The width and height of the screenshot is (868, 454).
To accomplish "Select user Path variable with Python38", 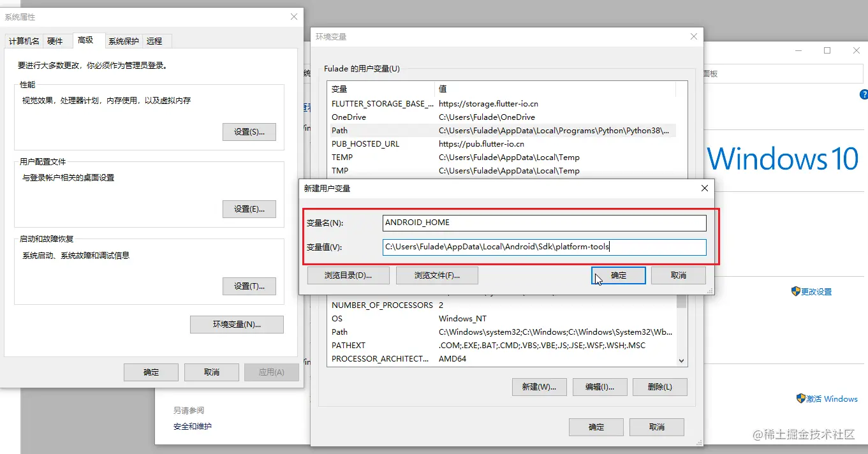I will click(x=501, y=130).
